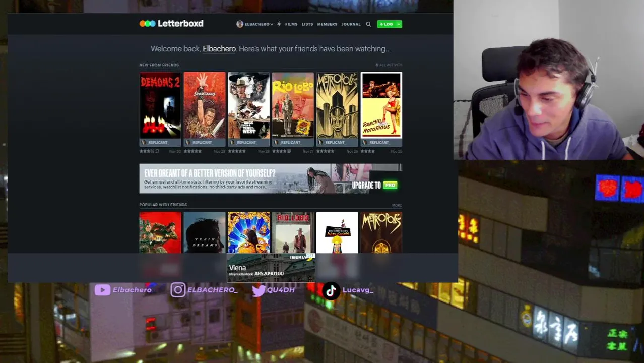
Task: Open the Metropolis poster in Popular With Friends
Action: coord(381,232)
